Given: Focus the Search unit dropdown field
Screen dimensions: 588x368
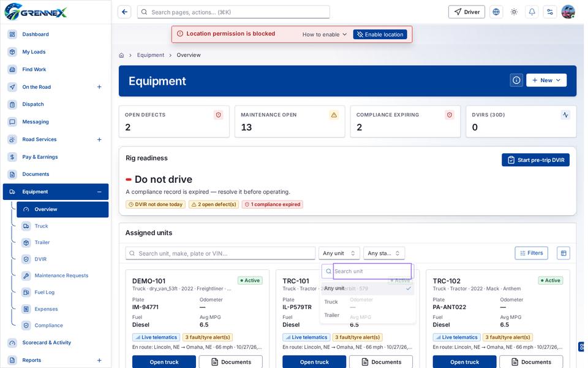Looking at the screenshot, I should [x=372, y=271].
